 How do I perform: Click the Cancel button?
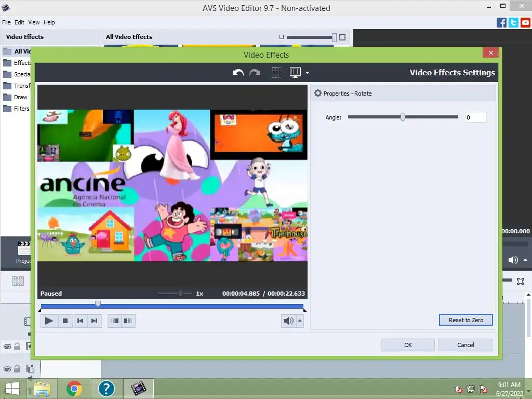[465, 345]
